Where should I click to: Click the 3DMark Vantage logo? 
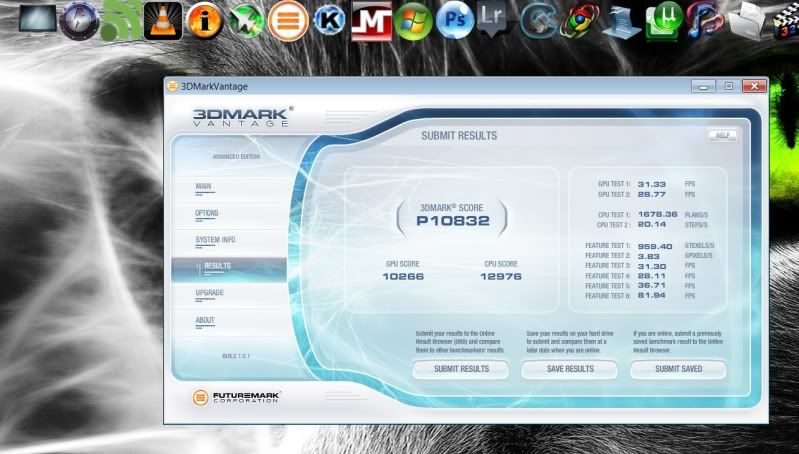tap(243, 117)
